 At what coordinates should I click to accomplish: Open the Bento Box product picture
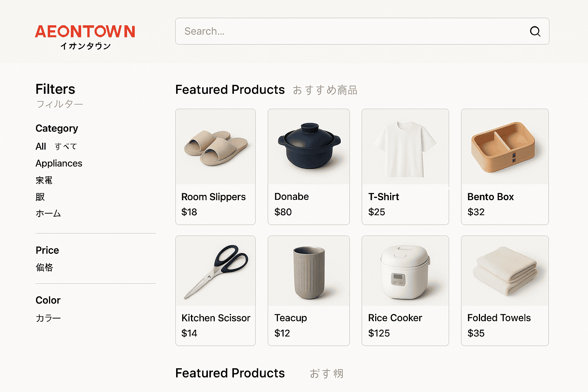click(x=505, y=147)
